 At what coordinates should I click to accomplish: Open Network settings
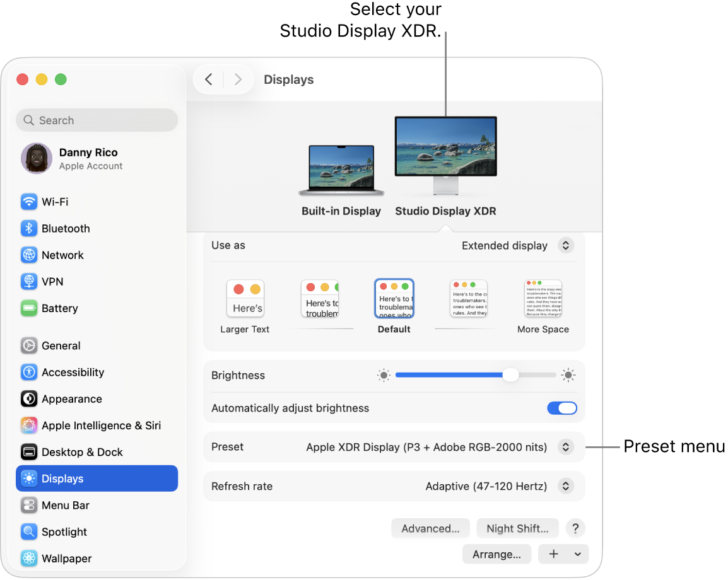(x=62, y=255)
